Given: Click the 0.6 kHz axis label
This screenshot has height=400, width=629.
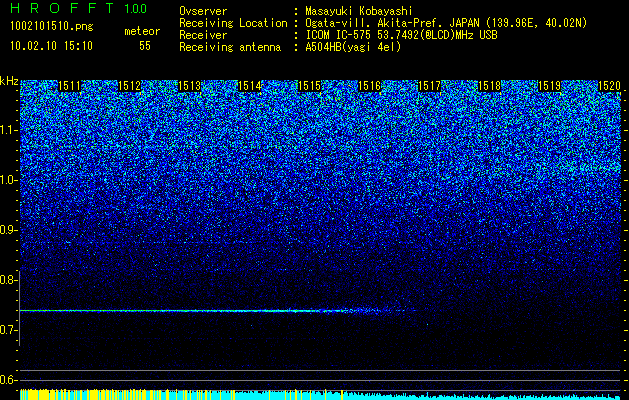Looking at the screenshot, I should click(9, 380).
